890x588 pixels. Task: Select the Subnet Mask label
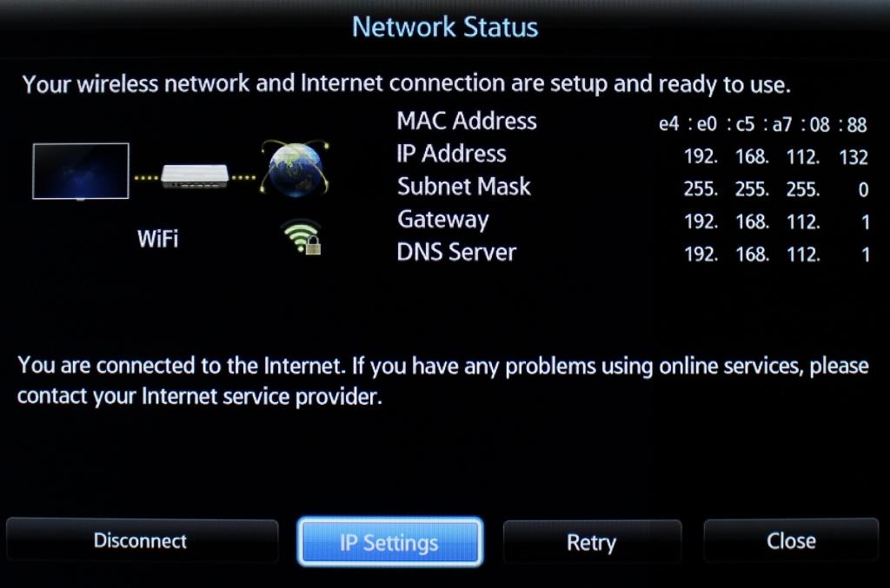[x=464, y=187]
